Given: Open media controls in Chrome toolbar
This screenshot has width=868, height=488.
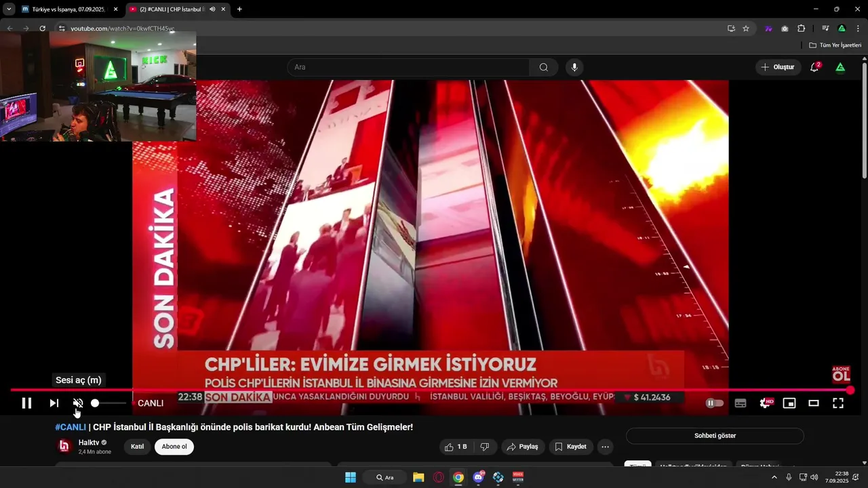Looking at the screenshot, I should (x=825, y=28).
